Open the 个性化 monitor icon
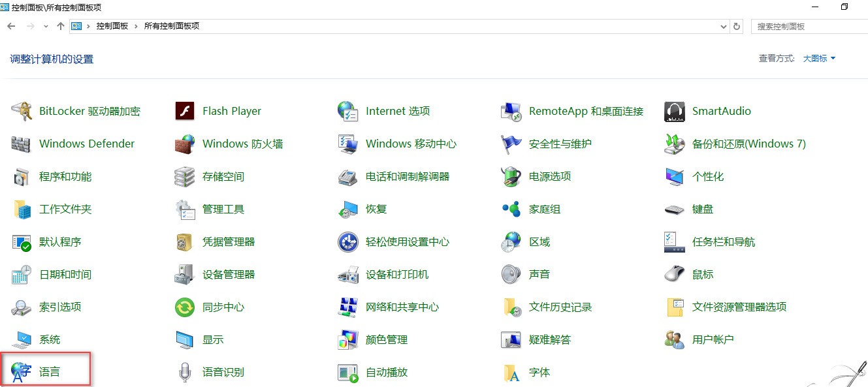Viewport: 868px width, 387px height. tap(675, 177)
